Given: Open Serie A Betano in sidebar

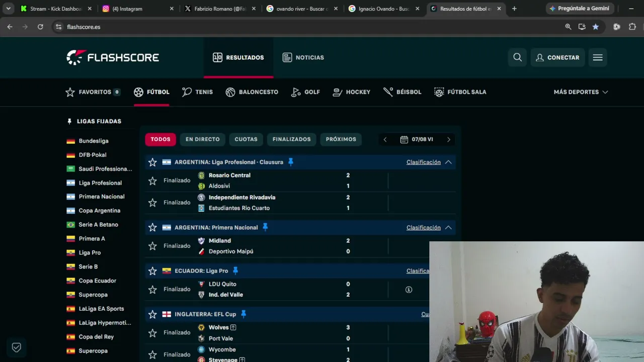Looking at the screenshot, I should coord(98,225).
